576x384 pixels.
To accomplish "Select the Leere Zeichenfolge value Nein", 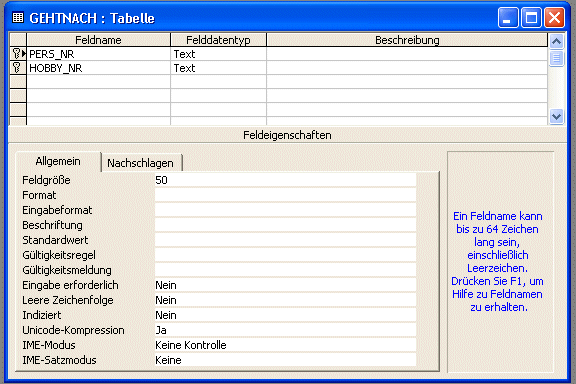I will (285, 300).
